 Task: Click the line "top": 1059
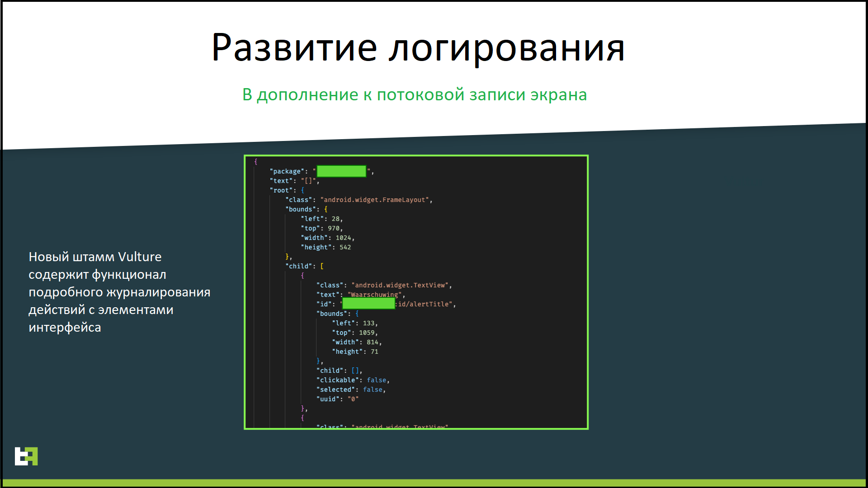tap(355, 333)
